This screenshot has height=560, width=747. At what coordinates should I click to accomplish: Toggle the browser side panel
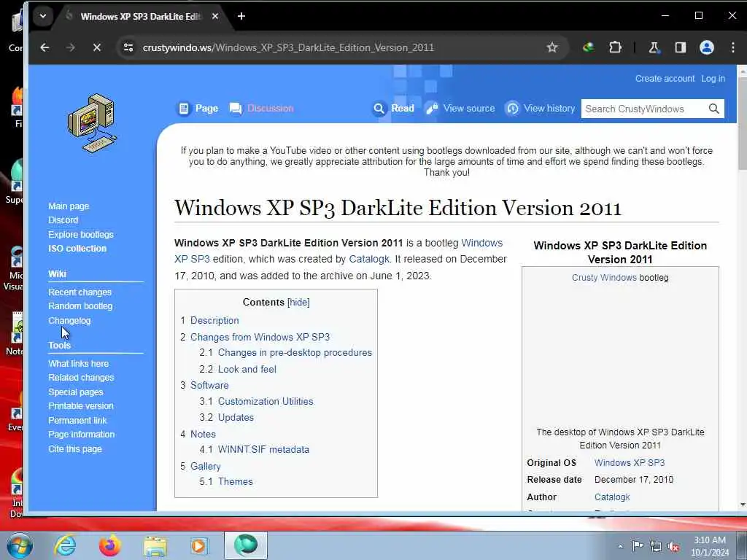681,47
